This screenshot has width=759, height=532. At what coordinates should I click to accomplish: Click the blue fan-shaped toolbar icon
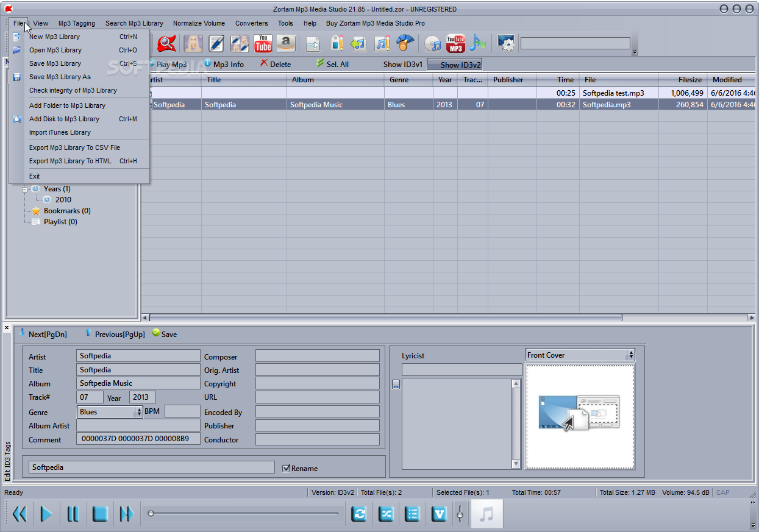point(405,43)
